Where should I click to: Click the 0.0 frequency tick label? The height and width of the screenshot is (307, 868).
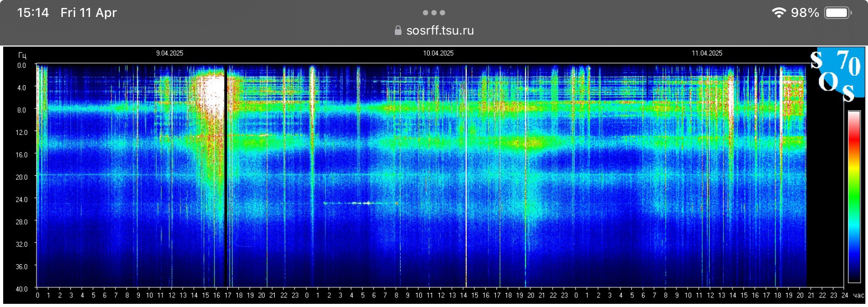pyautogui.click(x=22, y=66)
